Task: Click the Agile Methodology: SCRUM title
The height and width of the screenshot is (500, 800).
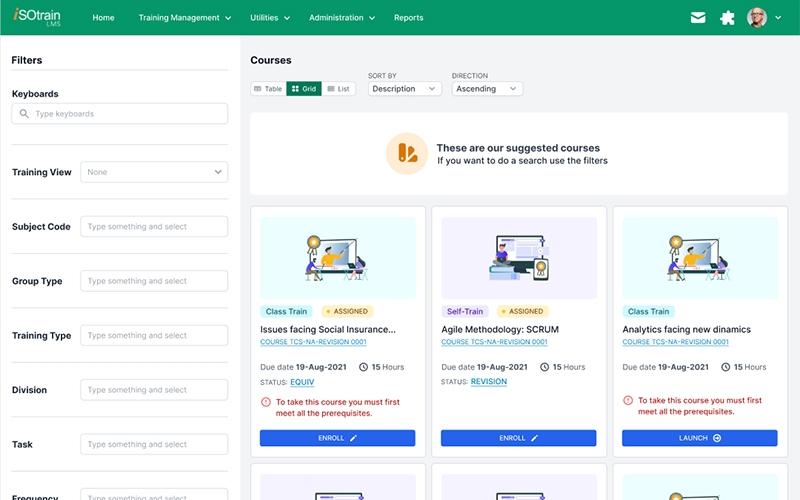Action: pos(500,330)
